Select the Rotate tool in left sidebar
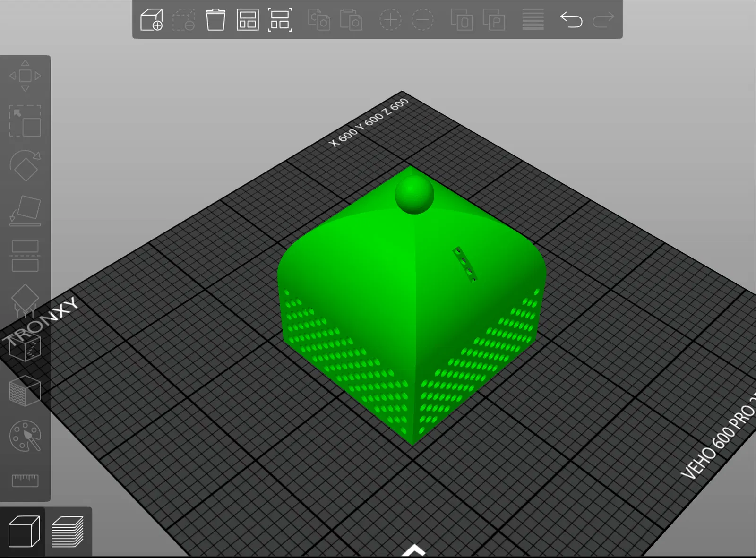Image resolution: width=756 pixels, height=558 pixels. (25, 165)
